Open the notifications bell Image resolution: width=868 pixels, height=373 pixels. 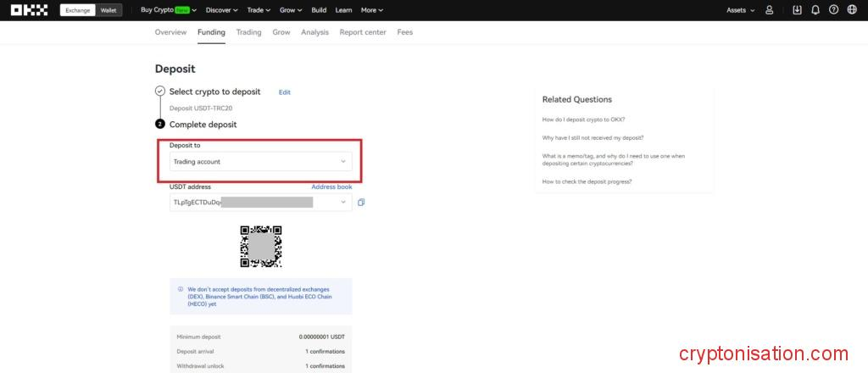815,10
